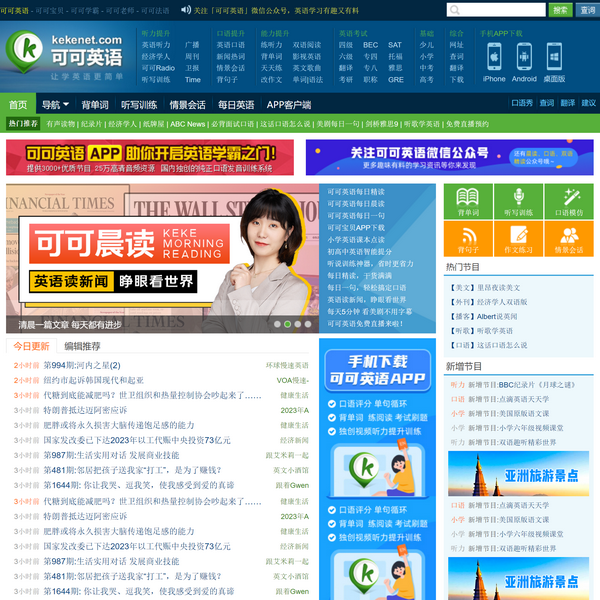Open the 背句子 orange feed tile
Viewport: 600px width, 600px height.
coord(468,238)
